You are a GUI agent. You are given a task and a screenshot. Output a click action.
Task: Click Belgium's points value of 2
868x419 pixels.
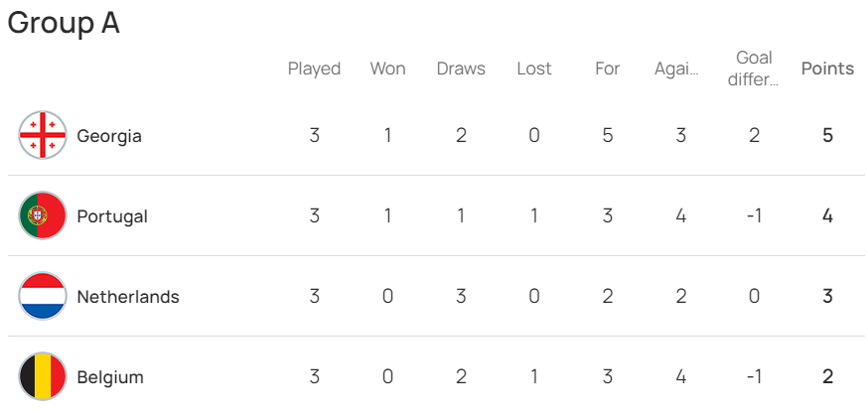coord(827,376)
